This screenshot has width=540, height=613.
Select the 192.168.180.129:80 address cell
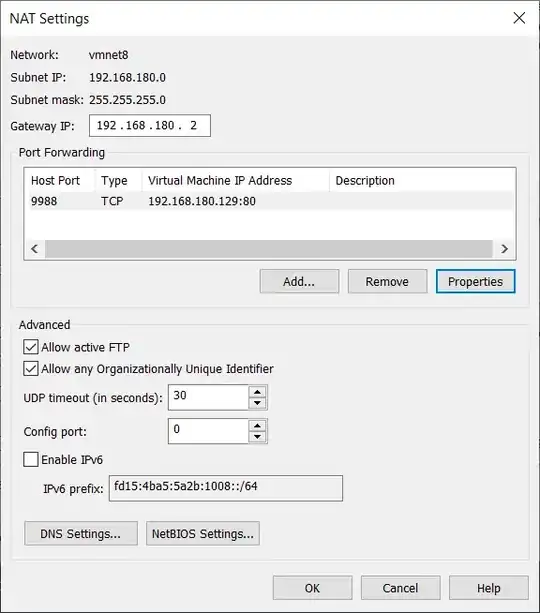pyautogui.click(x=202, y=201)
